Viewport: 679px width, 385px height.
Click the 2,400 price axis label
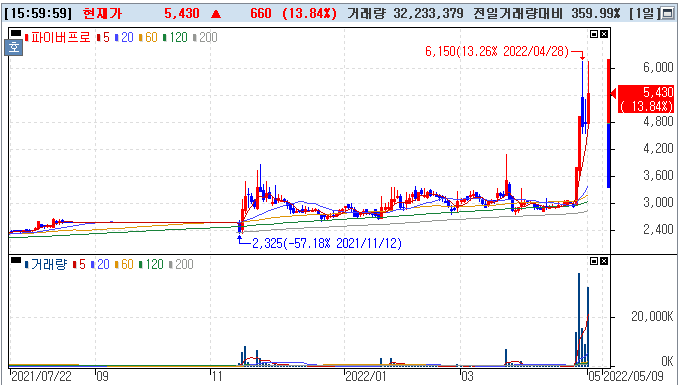(x=659, y=230)
